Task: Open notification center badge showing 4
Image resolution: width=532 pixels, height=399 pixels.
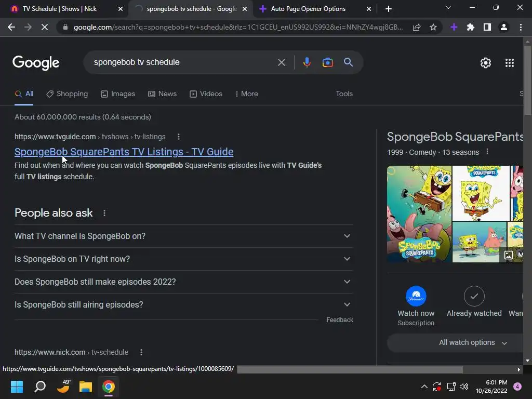Action: coord(517,387)
